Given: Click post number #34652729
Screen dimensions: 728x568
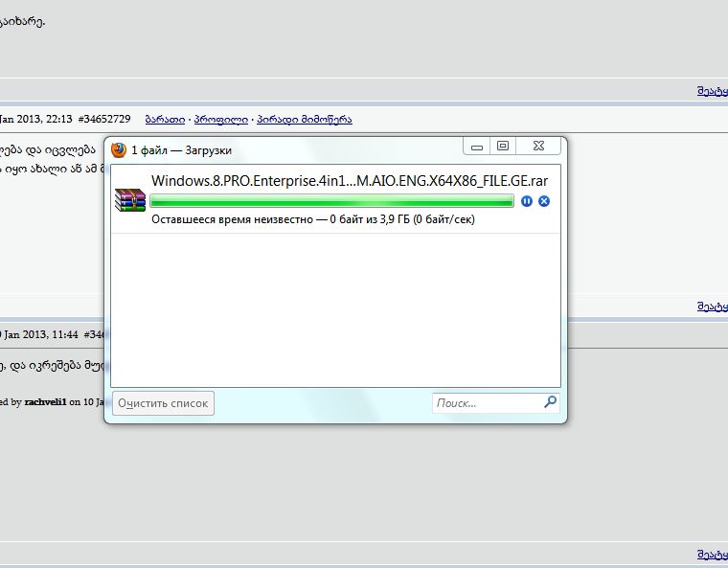Looking at the screenshot, I should (104, 119).
